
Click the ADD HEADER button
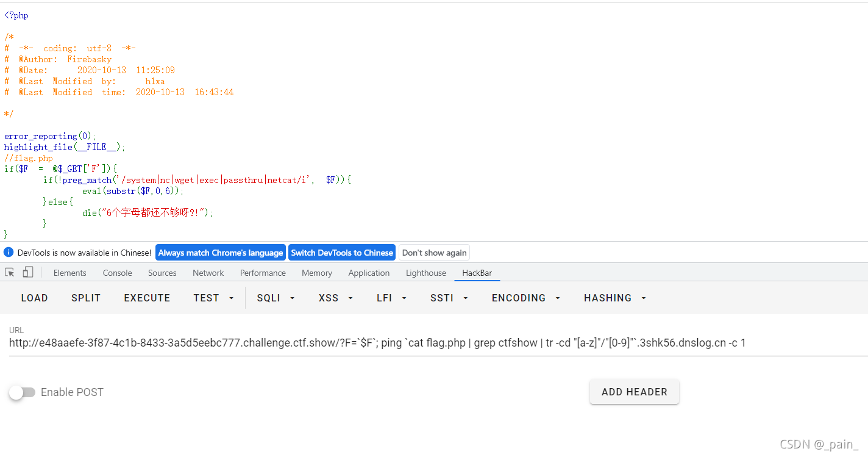(635, 392)
